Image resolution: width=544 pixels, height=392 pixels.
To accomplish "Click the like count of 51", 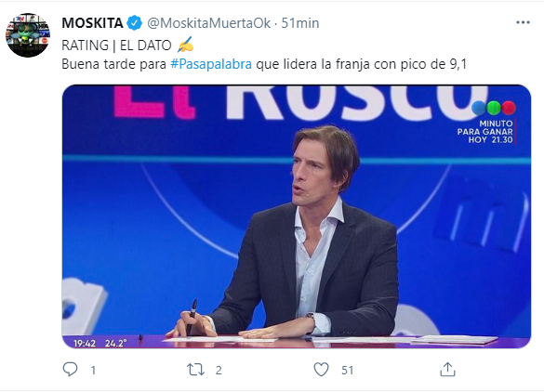I will click(x=347, y=371).
